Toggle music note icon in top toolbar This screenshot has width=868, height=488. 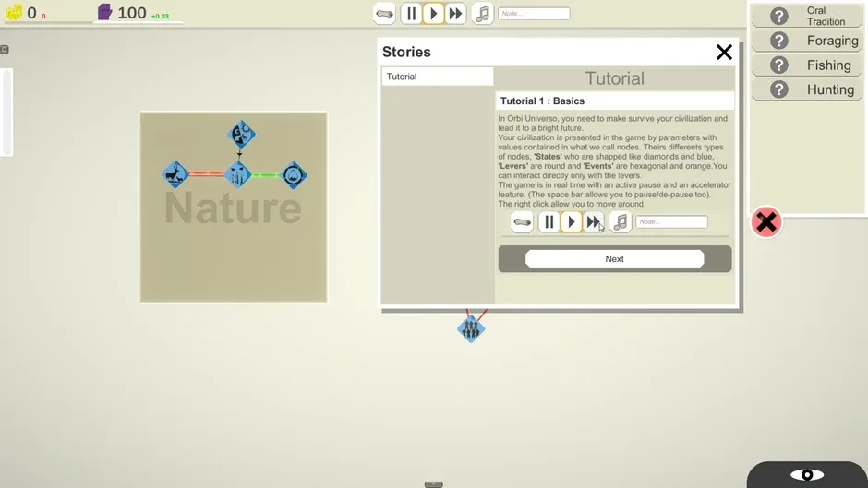[x=483, y=13]
